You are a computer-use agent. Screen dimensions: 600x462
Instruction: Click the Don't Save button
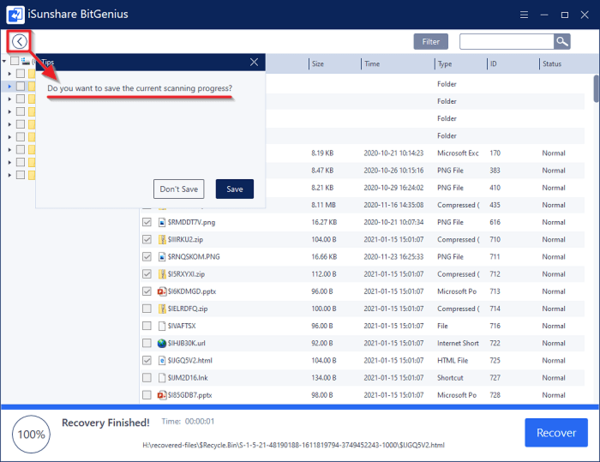(x=179, y=189)
